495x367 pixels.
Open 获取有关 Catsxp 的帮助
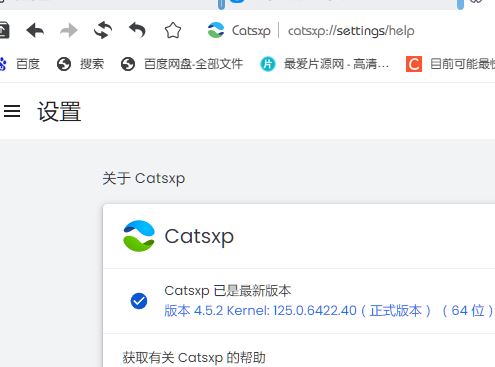194,358
